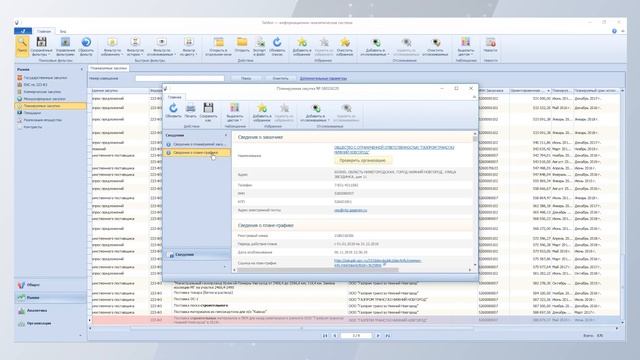Open Дополнительные параметры link
The image size is (640, 360).
pyautogui.click(x=323, y=78)
